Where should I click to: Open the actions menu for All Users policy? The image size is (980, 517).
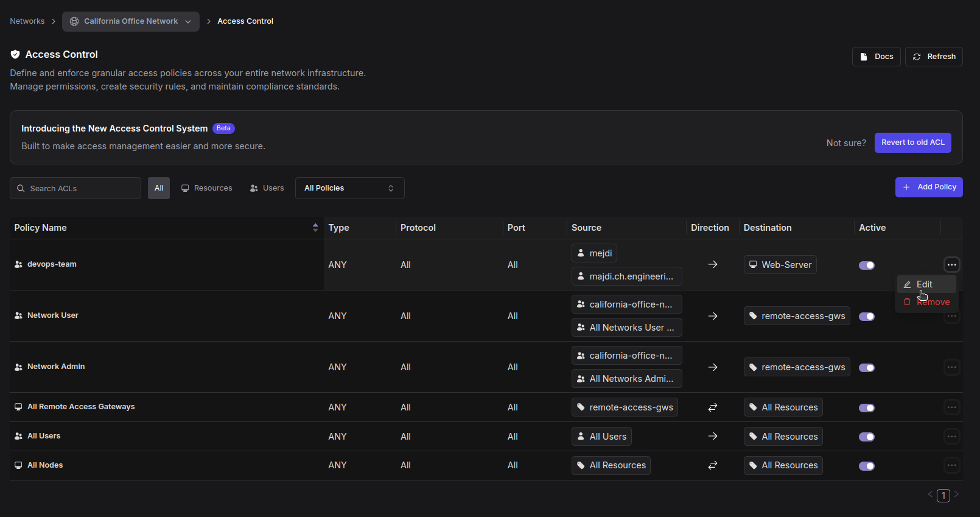pyautogui.click(x=951, y=437)
